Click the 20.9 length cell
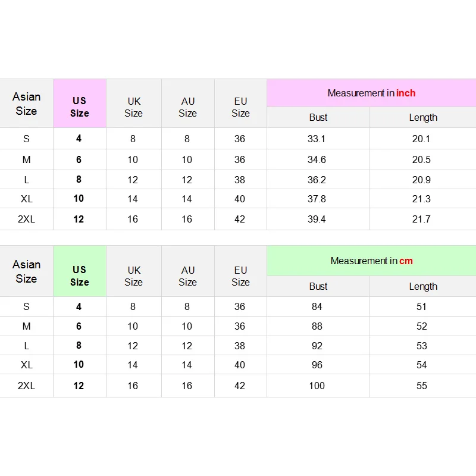Screen dimensions: 476x476 [x=421, y=180]
